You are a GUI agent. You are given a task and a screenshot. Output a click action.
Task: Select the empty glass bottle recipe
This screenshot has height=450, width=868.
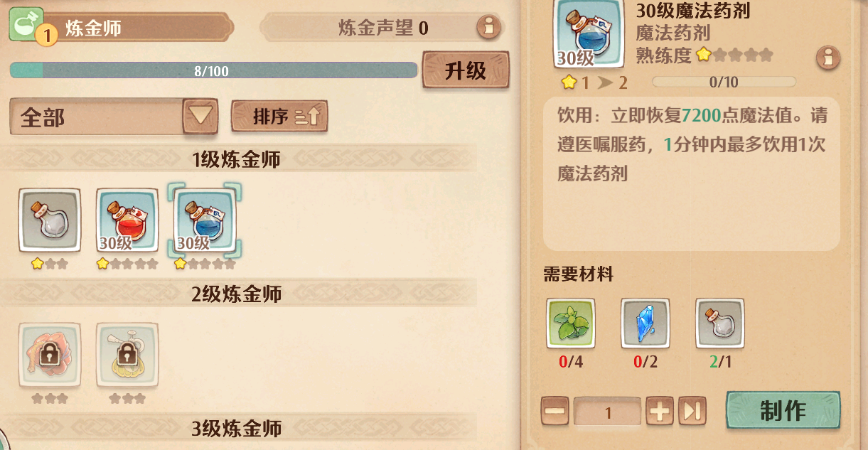pos(50,220)
